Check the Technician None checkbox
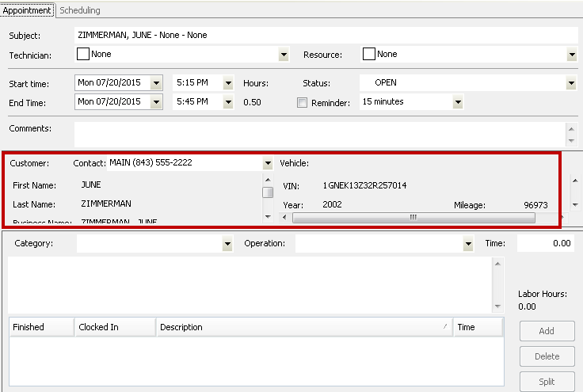The image size is (583, 392). click(x=83, y=54)
